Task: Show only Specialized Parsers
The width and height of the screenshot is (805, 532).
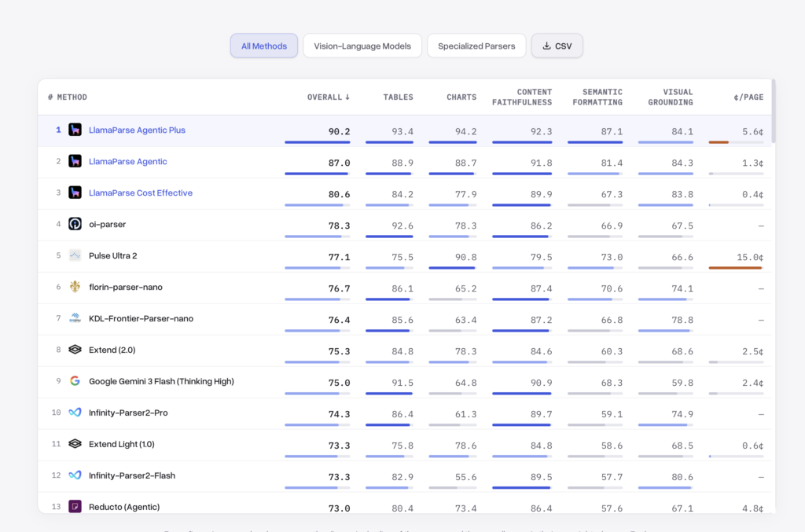Action: tap(476, 46)
